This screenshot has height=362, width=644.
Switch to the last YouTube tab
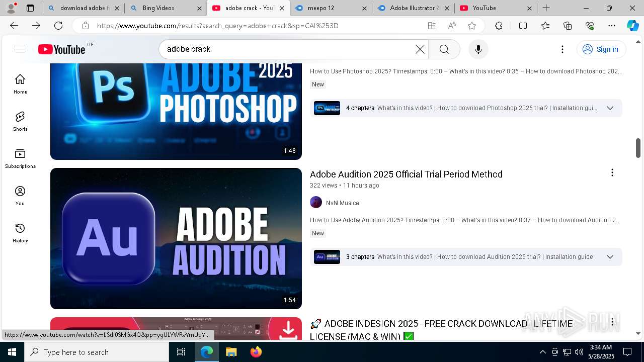point(495,8)
